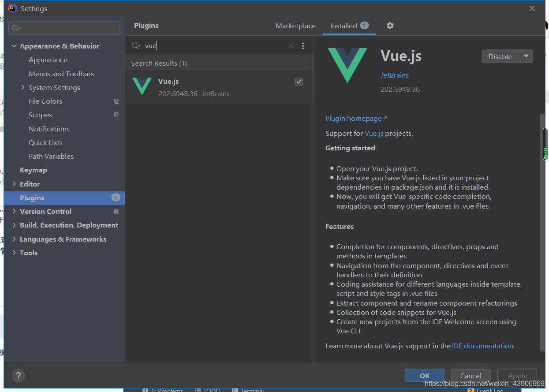Click the Plugins panel title
Viewport: 549px width, 392px height.
(x=146, y=26)
